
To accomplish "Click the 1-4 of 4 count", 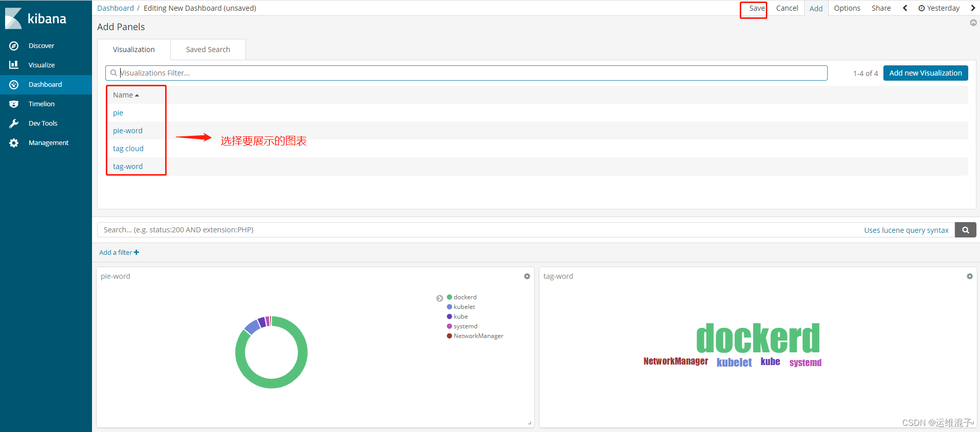I will click(x=865, y=74).
